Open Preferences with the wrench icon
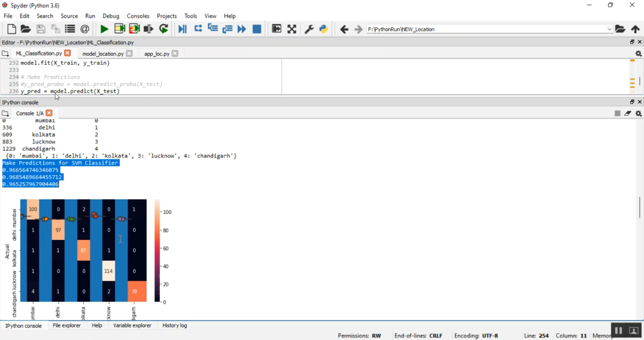Viewport: 644px width, 340px height. (309, 29)
